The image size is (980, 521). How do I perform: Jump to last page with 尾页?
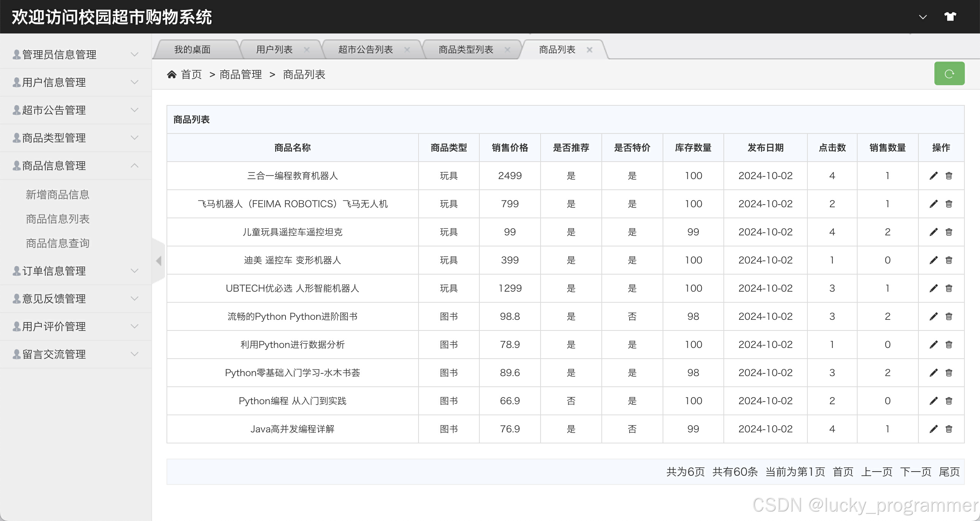tap(949, 472)
